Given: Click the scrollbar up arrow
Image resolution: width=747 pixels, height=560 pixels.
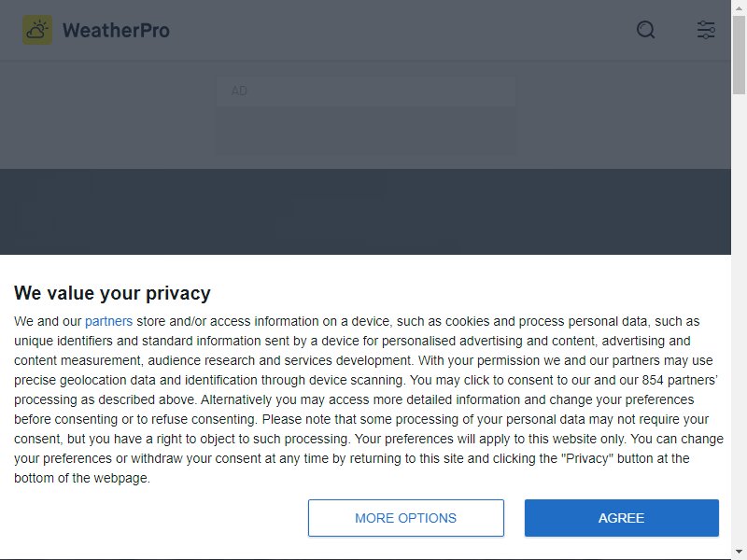Looking at the screenshot, I should click(739, 7).
